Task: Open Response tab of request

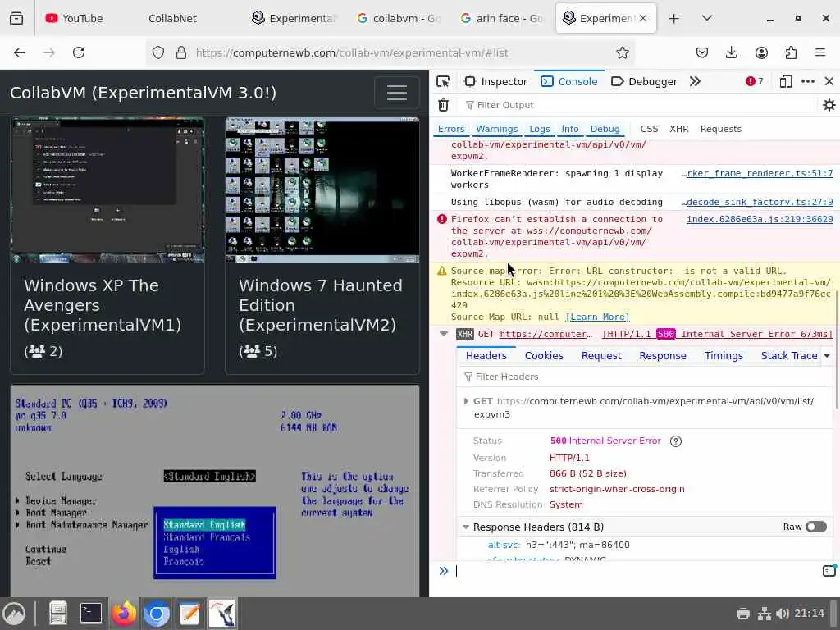Action: (662, 356)
